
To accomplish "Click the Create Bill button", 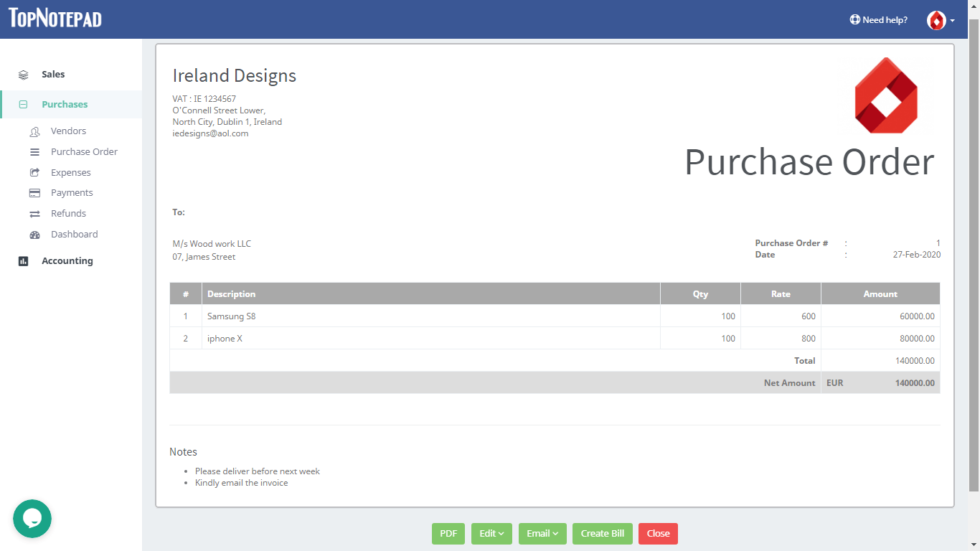I will coord(602,534).
